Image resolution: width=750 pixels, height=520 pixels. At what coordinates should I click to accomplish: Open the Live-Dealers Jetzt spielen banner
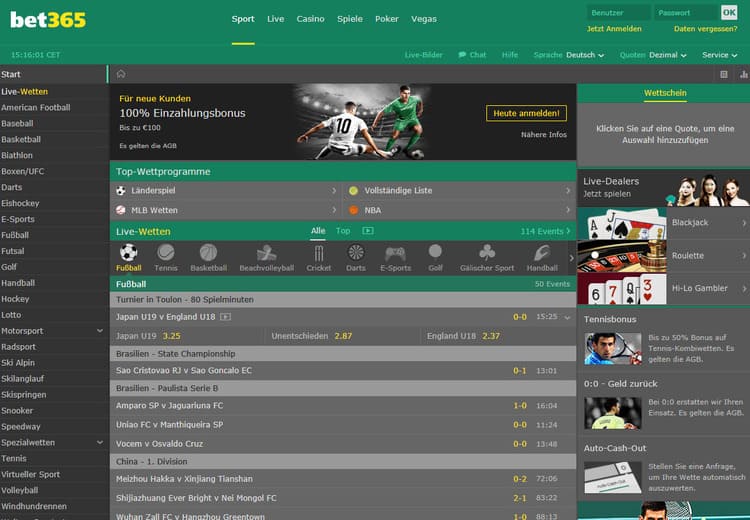(663, 188)
